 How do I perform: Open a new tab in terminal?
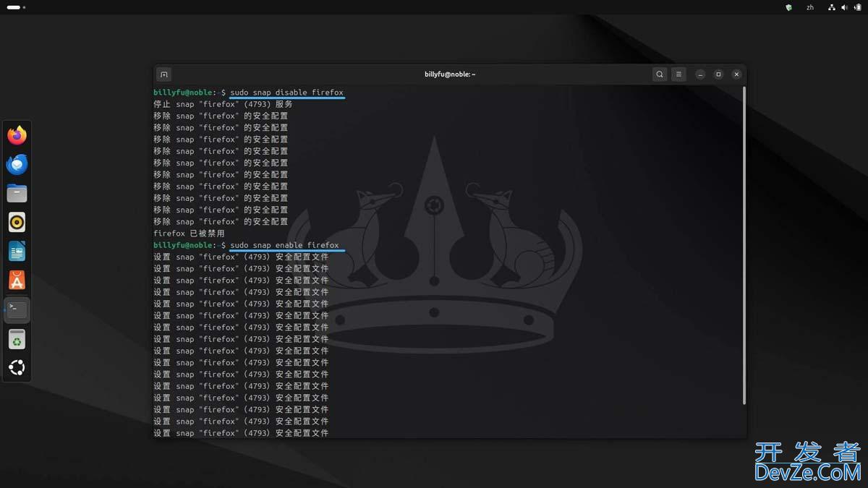[164, 74]
